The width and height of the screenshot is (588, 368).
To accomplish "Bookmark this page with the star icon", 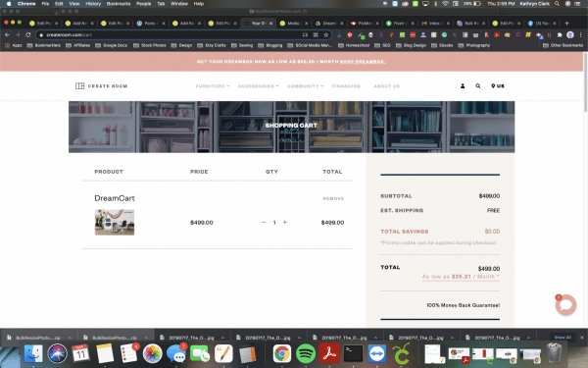I will (x=326, y=35).
